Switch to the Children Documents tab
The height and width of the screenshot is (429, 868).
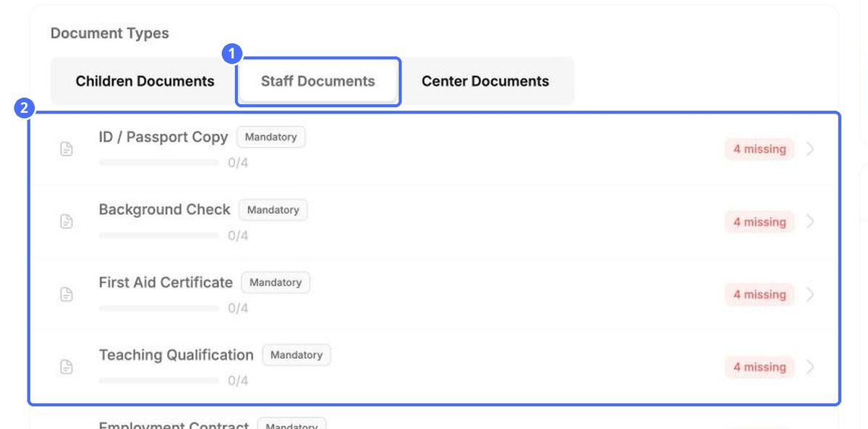145,81
